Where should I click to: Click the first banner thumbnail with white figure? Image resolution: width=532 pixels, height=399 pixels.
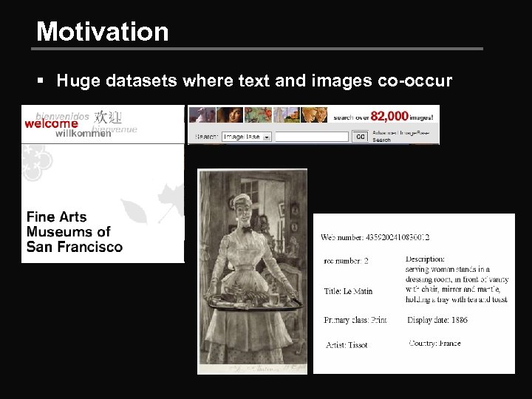coord(202,115)
